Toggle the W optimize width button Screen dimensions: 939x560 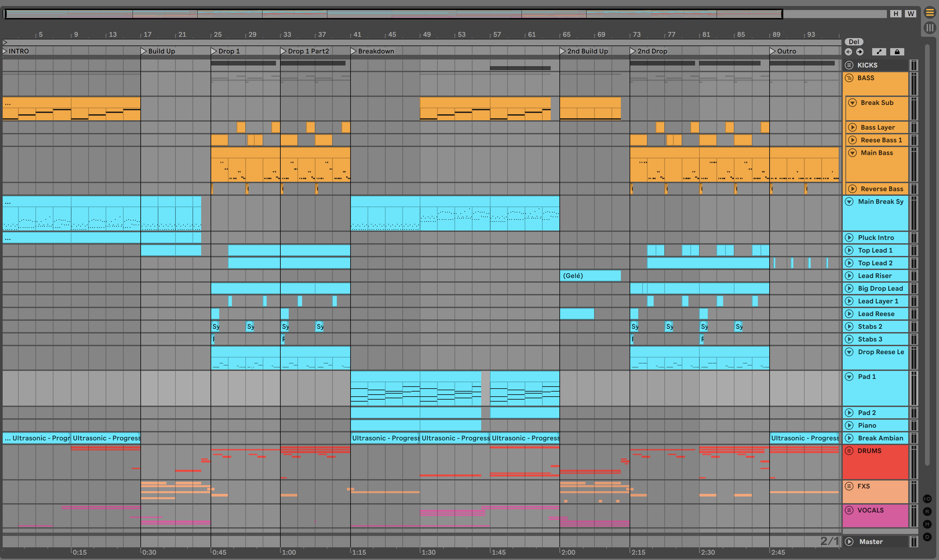[x=911, y=14]
